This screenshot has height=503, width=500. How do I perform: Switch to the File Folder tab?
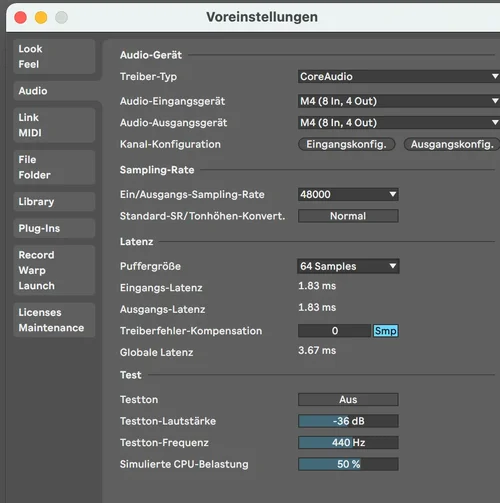pos(54,167)
